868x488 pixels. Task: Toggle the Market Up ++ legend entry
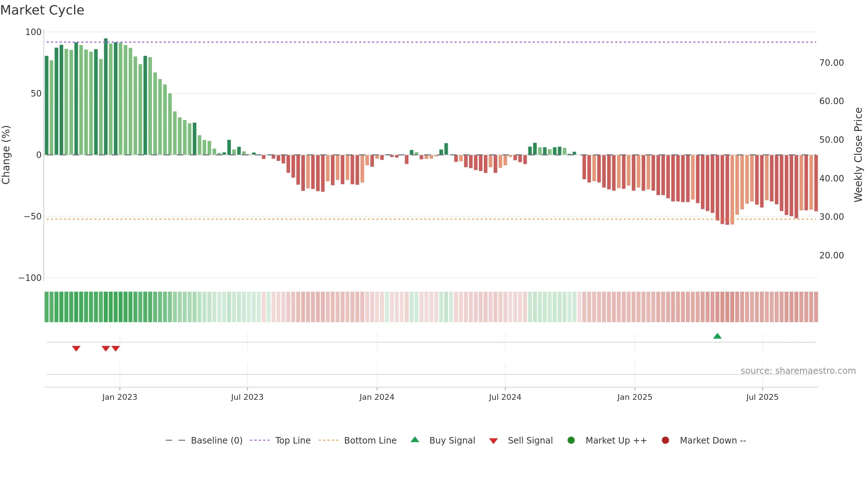(x=607, y=440)
